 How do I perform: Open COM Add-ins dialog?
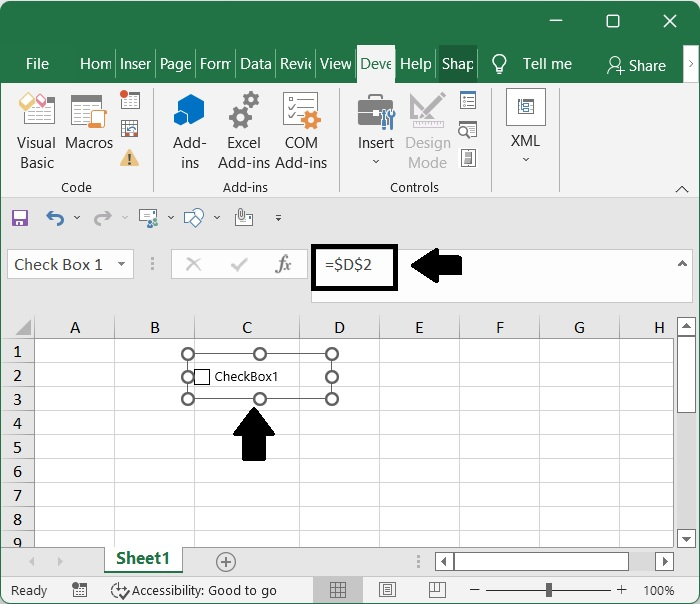click(x=301, y=132)
